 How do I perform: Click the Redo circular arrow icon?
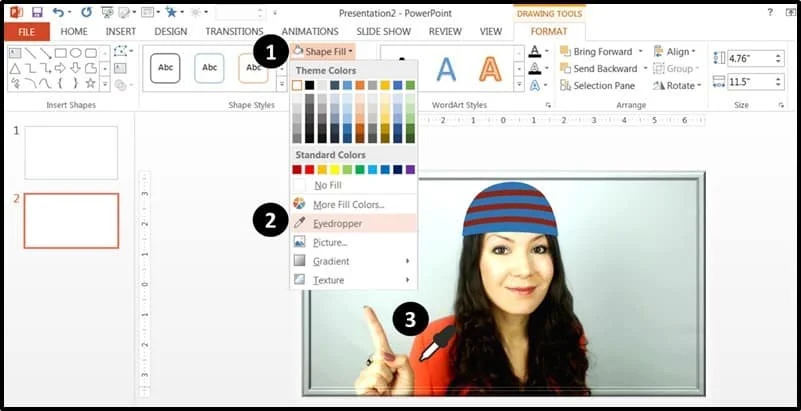86,12
